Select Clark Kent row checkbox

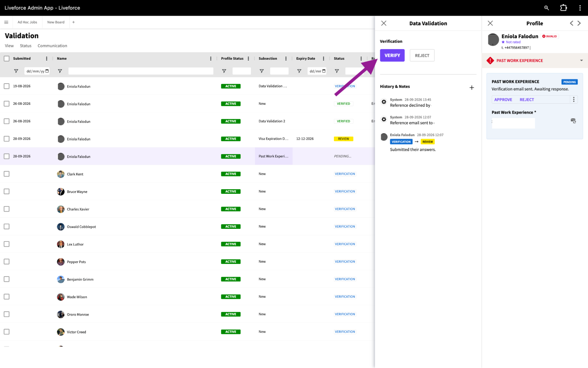click(x=6, y=174)
